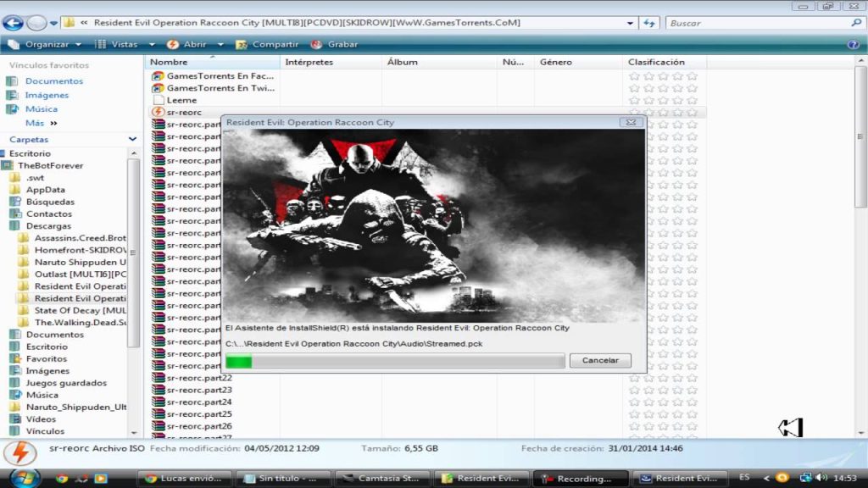Collapse the Carpetas panel
868x488 pixels.
pos(132,138)
